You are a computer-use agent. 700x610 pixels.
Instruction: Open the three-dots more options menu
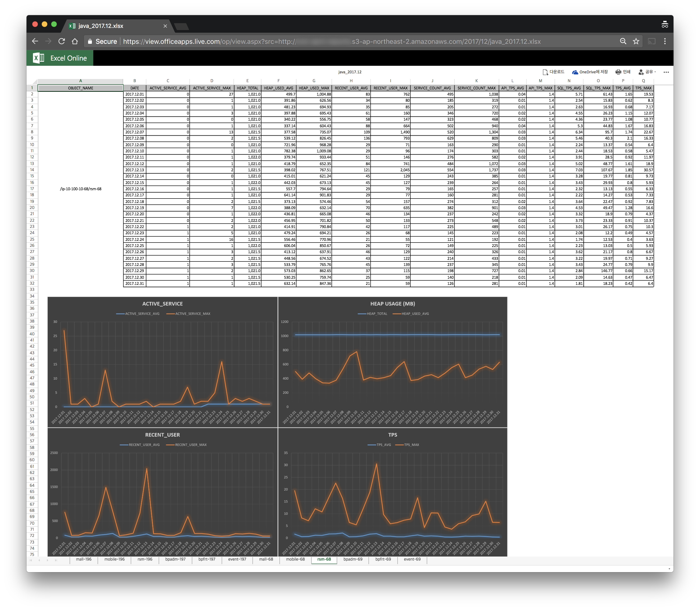click(x=666, y=72)
